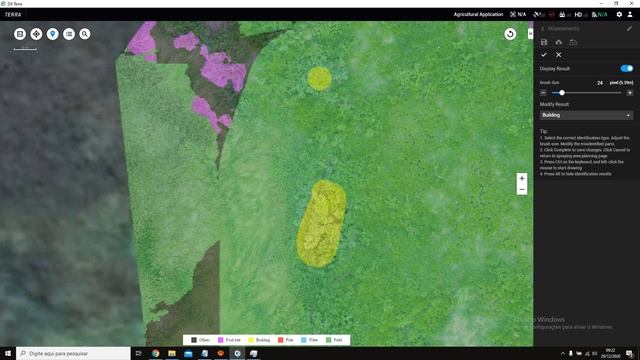The height and width of the screenshot is (360, 640).
Task: Show hidden system tray icons
Action: (563, 353)
